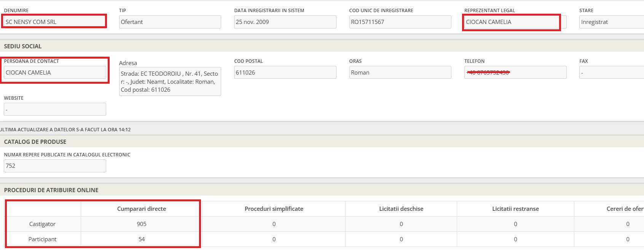The image size is (644, 250).
Task: Select the TIP field containing Ofertant
Action: [x=170, y=22]
